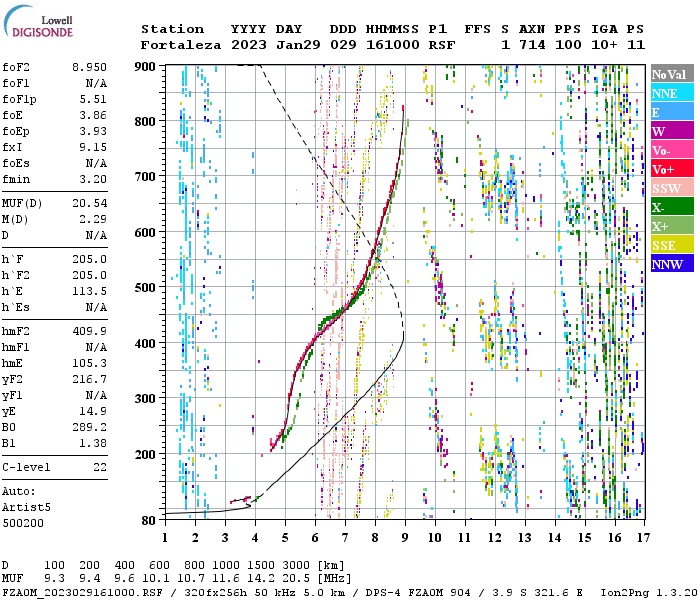Screen dimensions: 700x600
Task: Select the NNW legend swatch
Action: pos(672,264)
